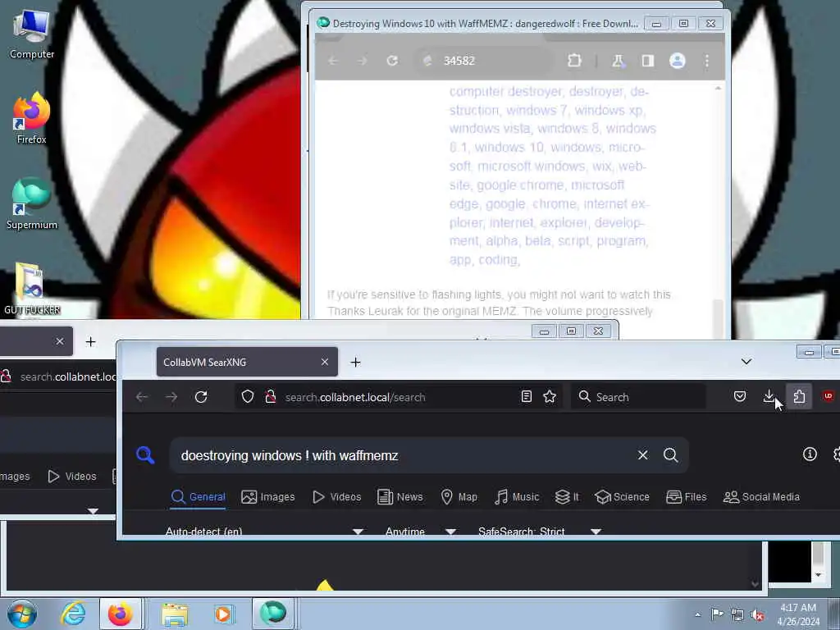Show hidden system tray icons
The width and height of the screenshot is (840, 630).
[x=697, y=614]
